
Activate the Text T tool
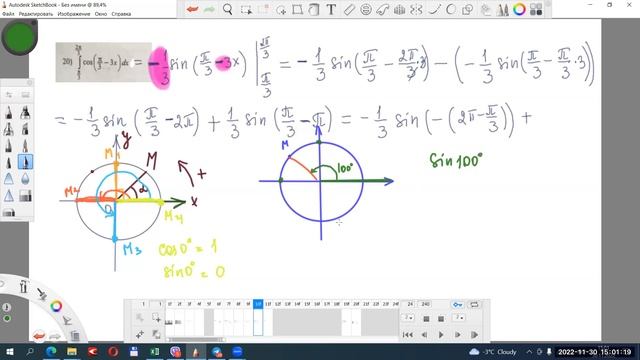point(331,9)
